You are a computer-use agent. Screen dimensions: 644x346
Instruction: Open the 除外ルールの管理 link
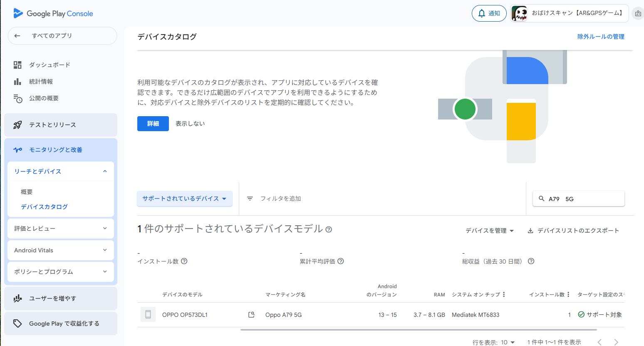[x=600, y=37]
